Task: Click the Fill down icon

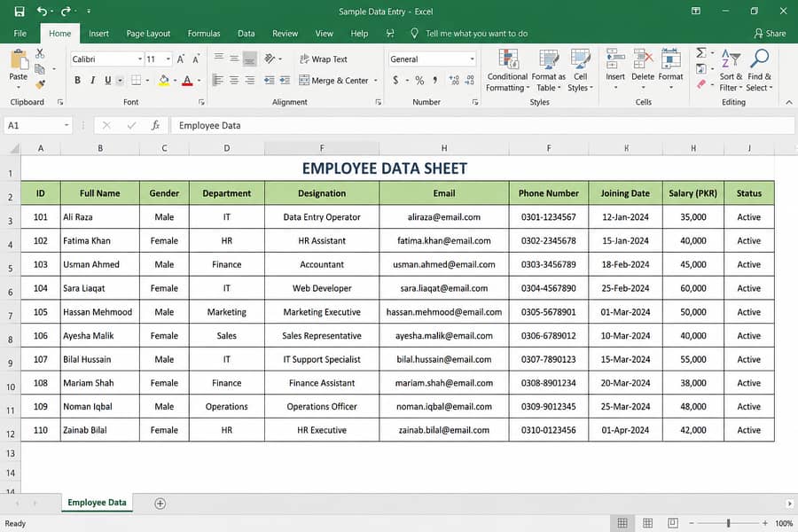Action: 700,68
